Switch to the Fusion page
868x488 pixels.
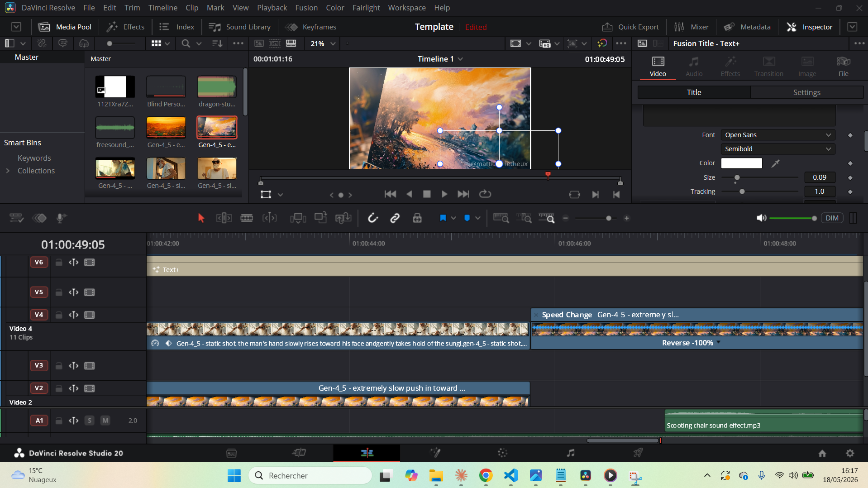click(435, 453)
